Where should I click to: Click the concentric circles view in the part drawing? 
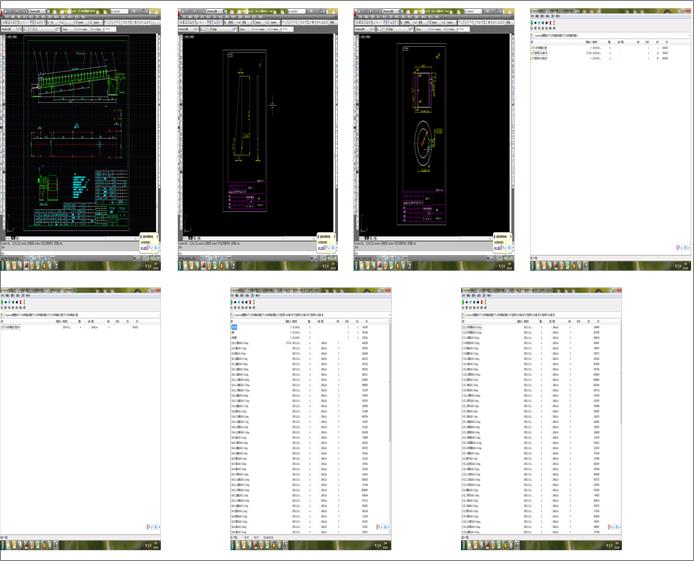423,144
